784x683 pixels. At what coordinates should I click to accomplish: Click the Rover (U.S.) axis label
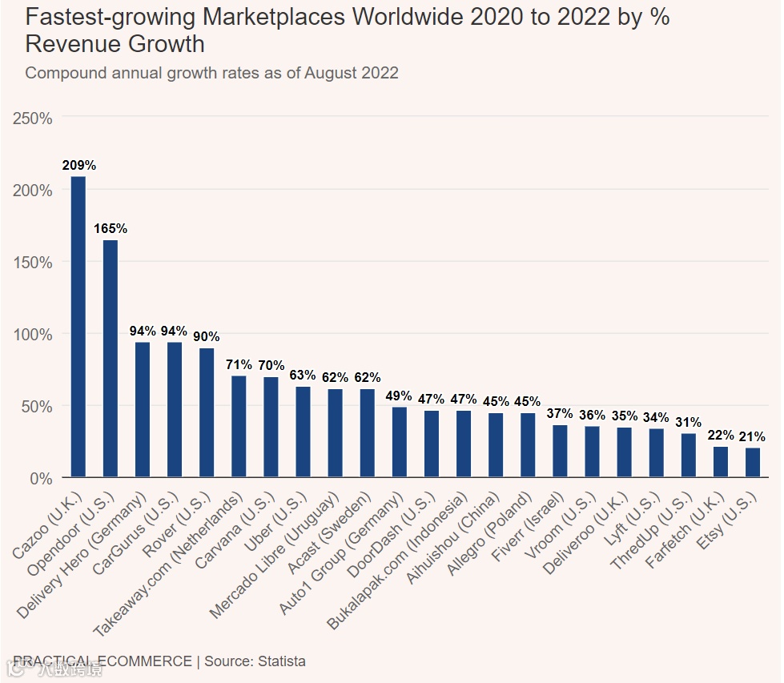[177, 524]
